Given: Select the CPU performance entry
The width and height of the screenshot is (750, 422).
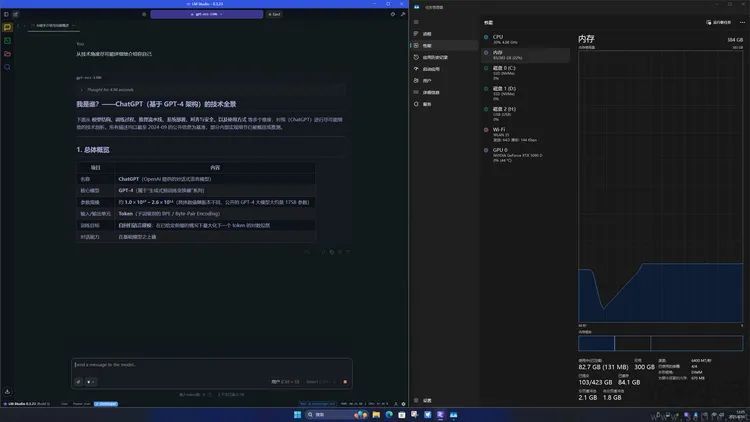Looking at the screenshot, I should pyautogui.click(x=525, y=39).
